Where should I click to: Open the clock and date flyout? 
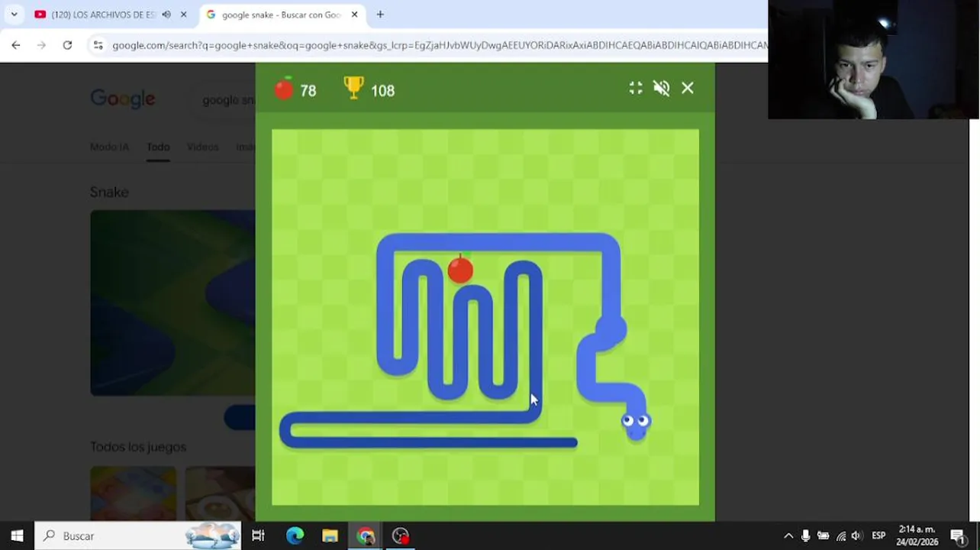click(917, 535)
